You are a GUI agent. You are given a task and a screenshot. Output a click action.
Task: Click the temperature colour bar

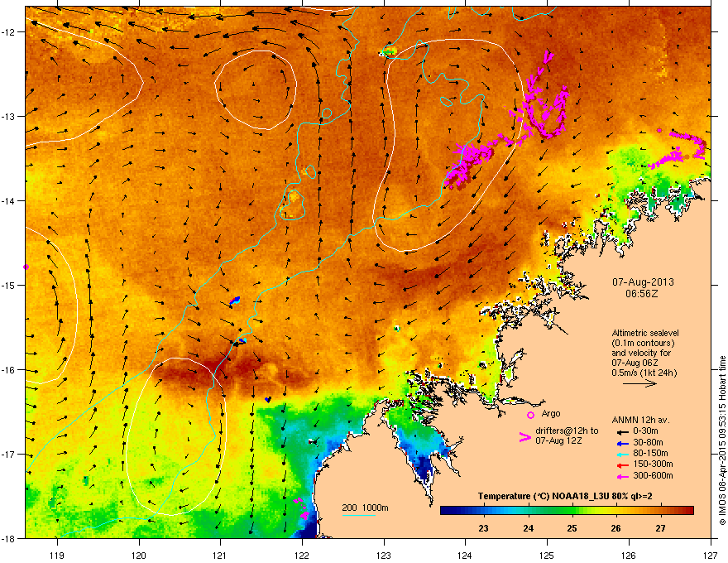(x=567, y=511)
